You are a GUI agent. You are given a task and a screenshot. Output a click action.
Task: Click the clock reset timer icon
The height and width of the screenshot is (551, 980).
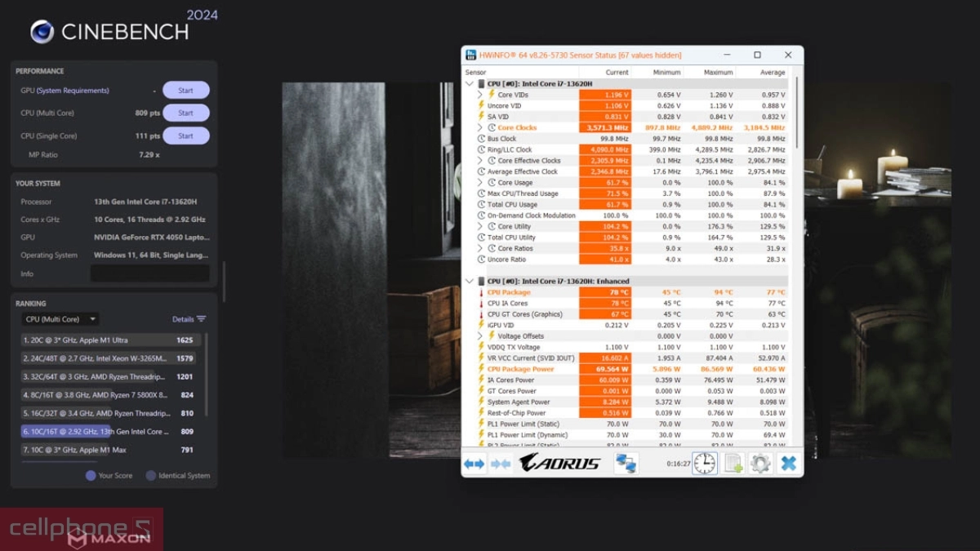(x=704, y=464)
